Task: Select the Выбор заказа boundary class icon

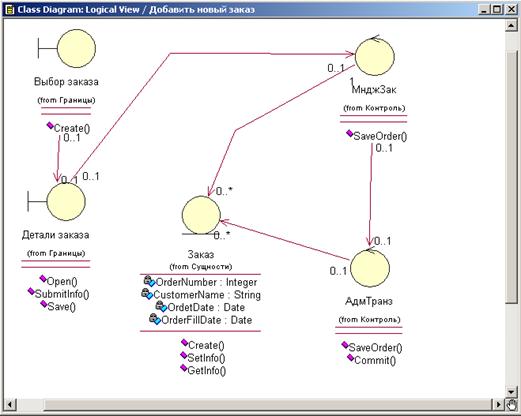Action: tap(67, 49)
